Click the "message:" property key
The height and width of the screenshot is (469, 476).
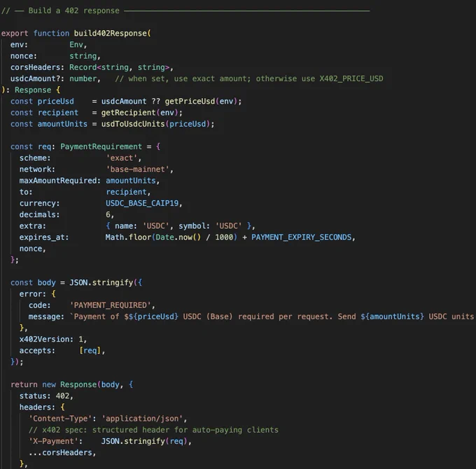(46, 316)
